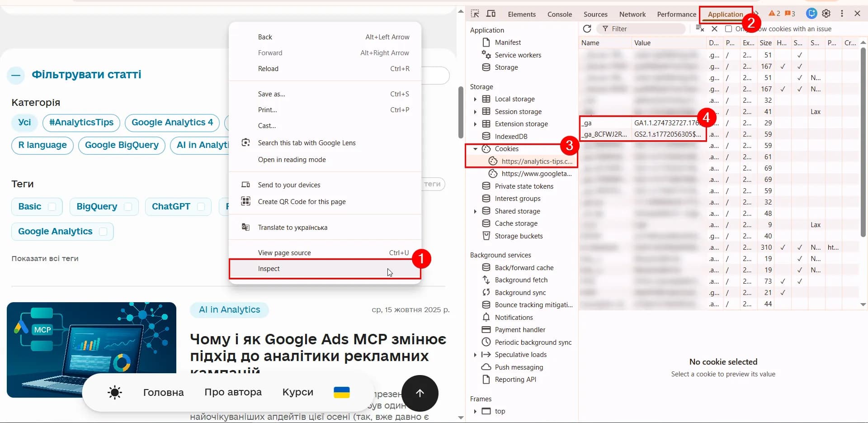Viewport: 868px width, 423px height.
Task: Check the Basic tag checkbox
Action: [52, 207]
